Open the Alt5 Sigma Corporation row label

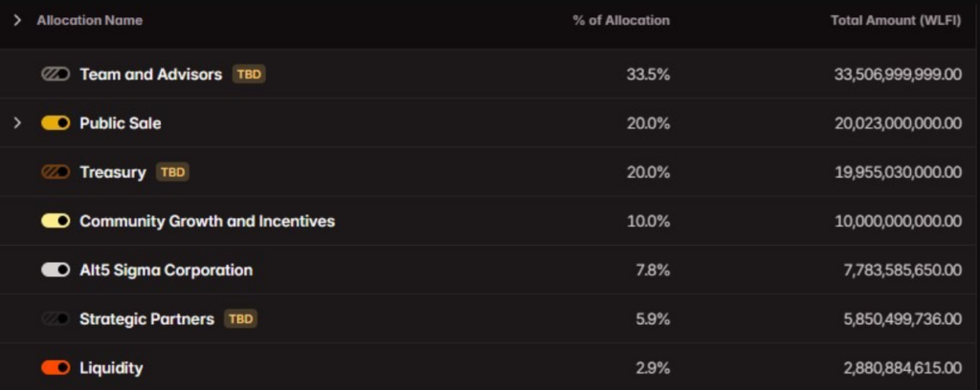[x=166, y=271]
